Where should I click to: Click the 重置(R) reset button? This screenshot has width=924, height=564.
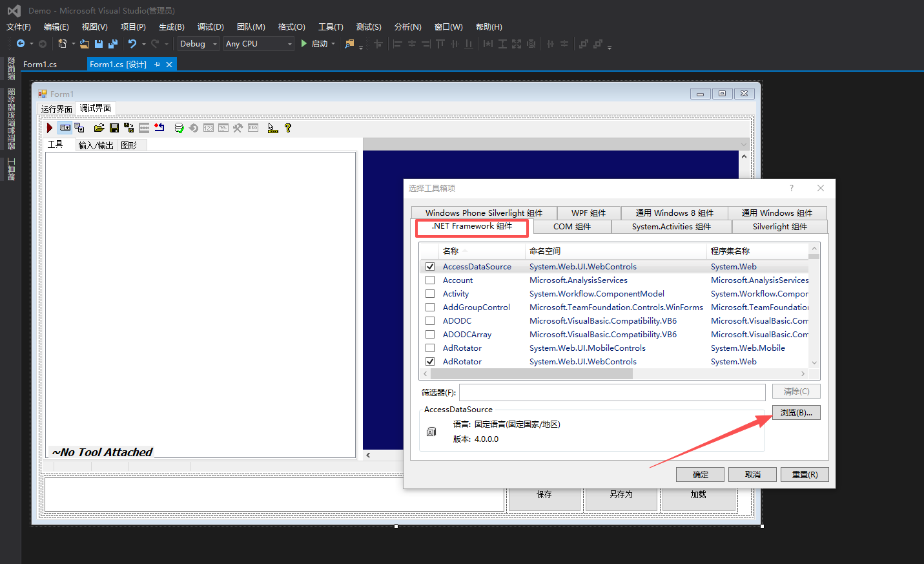coord(805,474)
